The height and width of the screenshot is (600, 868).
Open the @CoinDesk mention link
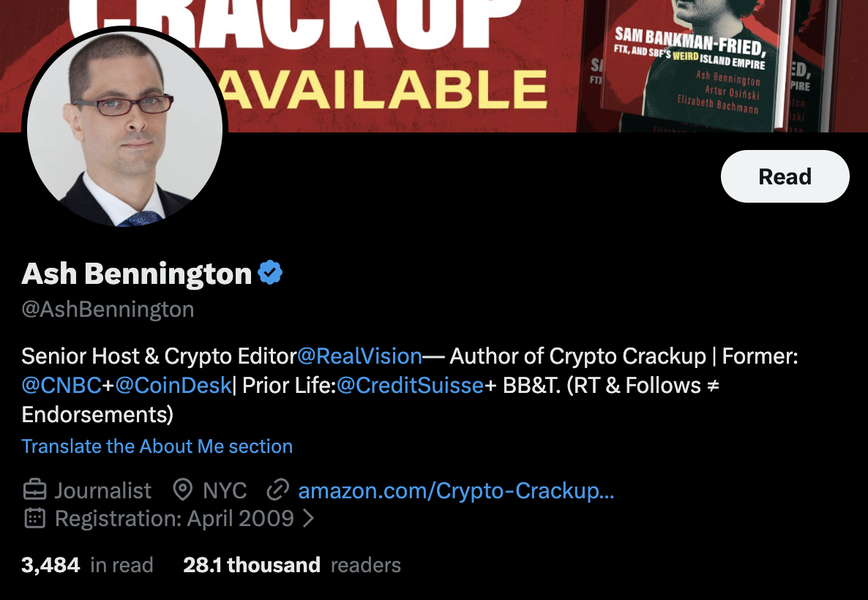tap(173, 385)
